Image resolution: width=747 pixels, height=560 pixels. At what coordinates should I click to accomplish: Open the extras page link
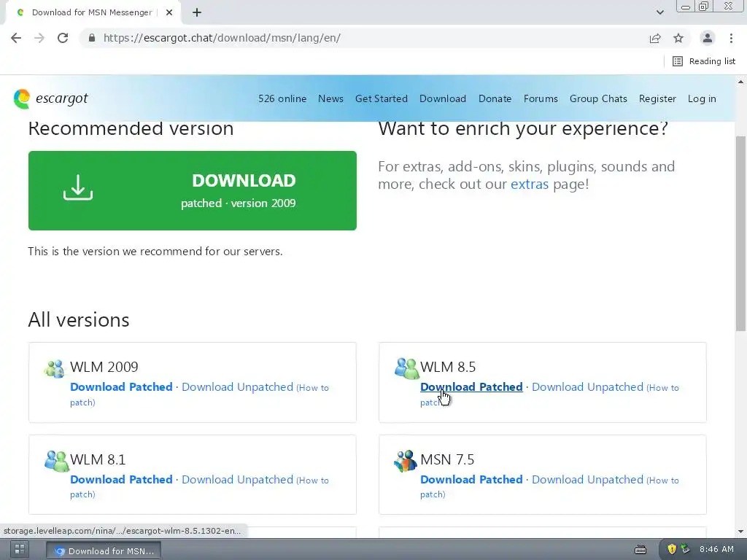click(530, 184)
